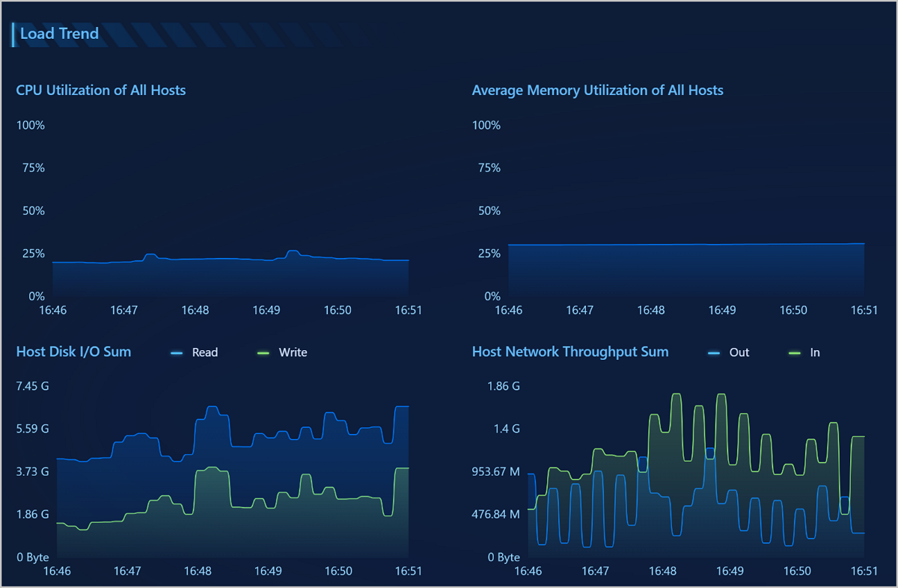Toggle the Write series label in Disk I/O legend
898x588 pixels.
(x=293, y=352)
